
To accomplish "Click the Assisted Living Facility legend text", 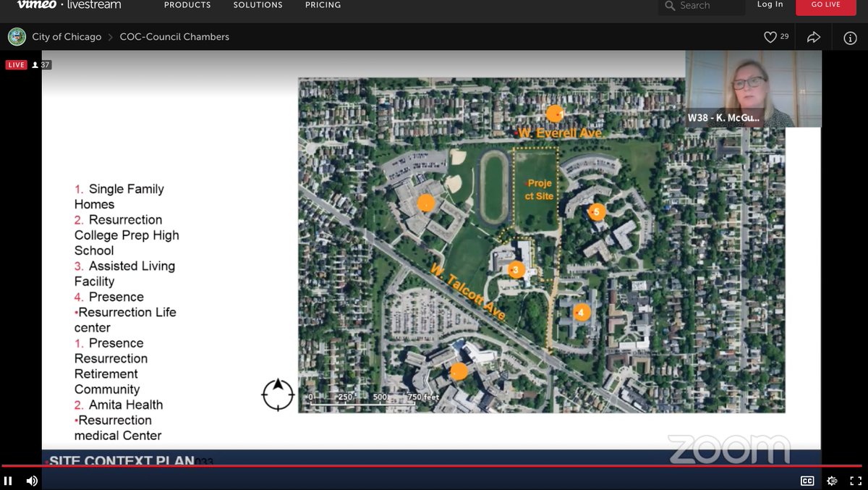I will coord(124,274).
